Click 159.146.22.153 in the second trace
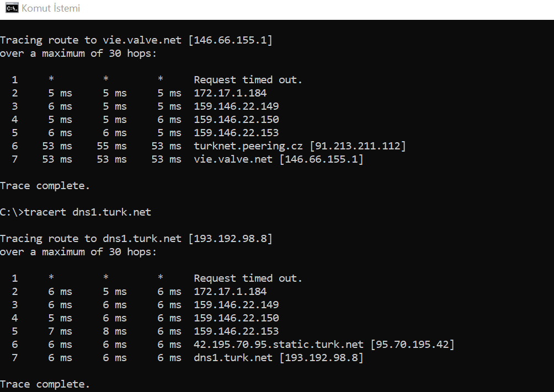This screenshot has height=392, width=554. point(236,331)
